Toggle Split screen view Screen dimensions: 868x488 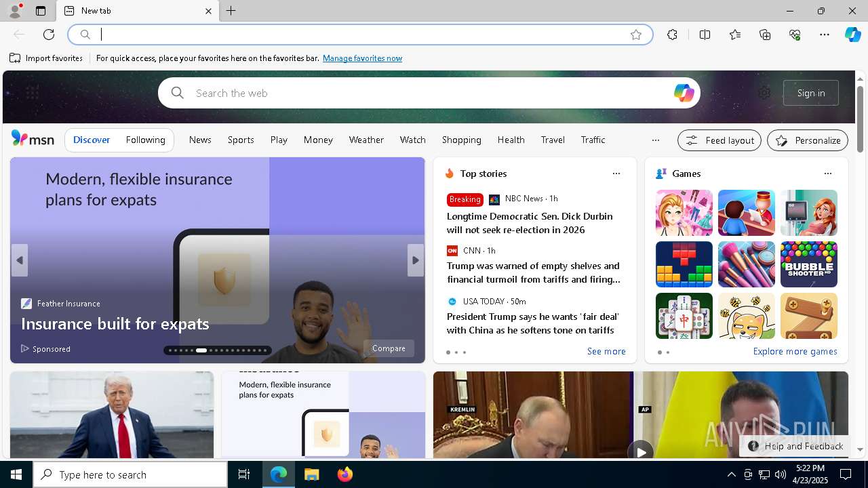tap(705, 35)
